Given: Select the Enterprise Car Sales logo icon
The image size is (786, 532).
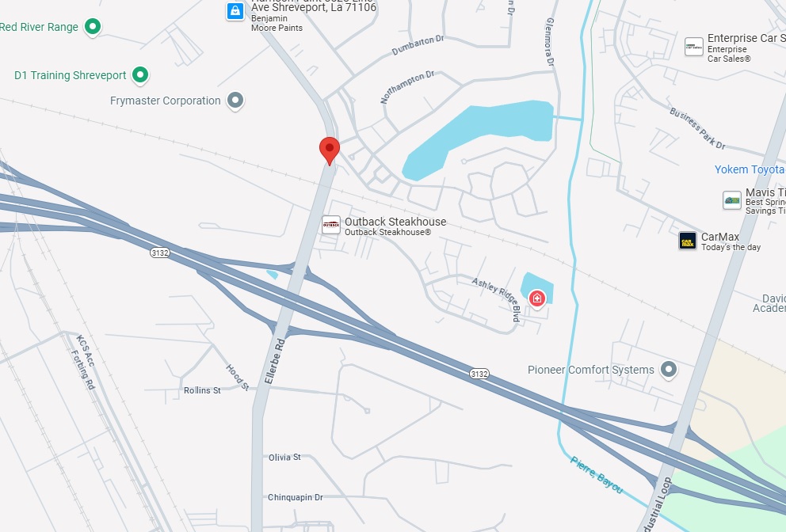Looking at the screenshot, I should point(694,47).
